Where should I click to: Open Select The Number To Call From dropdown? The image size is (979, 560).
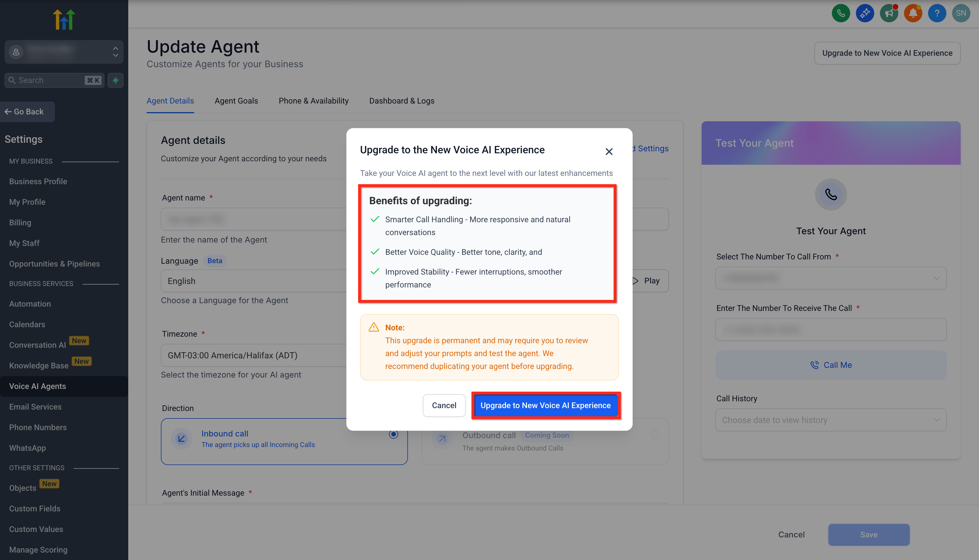[x=830, y=278]
